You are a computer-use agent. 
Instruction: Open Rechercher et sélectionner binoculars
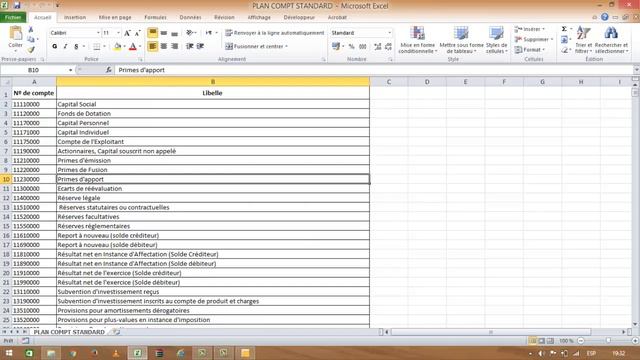point(611,40)
